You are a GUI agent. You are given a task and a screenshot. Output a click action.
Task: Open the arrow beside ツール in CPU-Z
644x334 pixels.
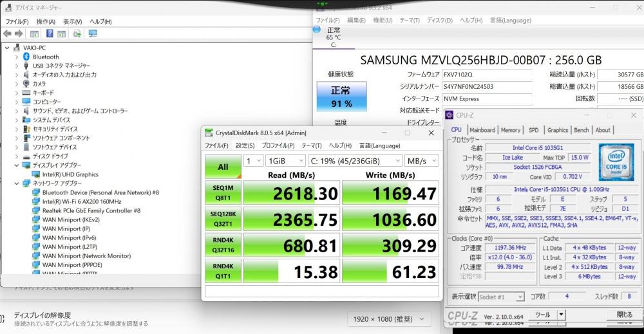[x=561, y=315]
